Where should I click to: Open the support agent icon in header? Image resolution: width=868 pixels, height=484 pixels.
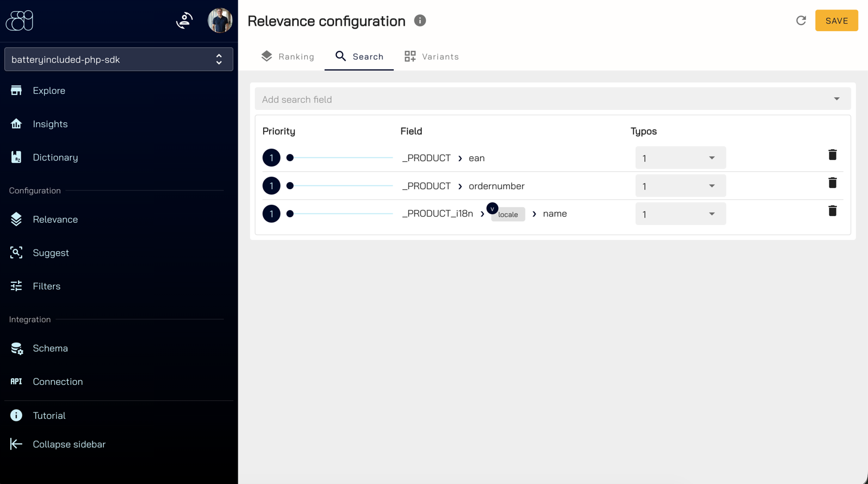click(x=184, y=21)
